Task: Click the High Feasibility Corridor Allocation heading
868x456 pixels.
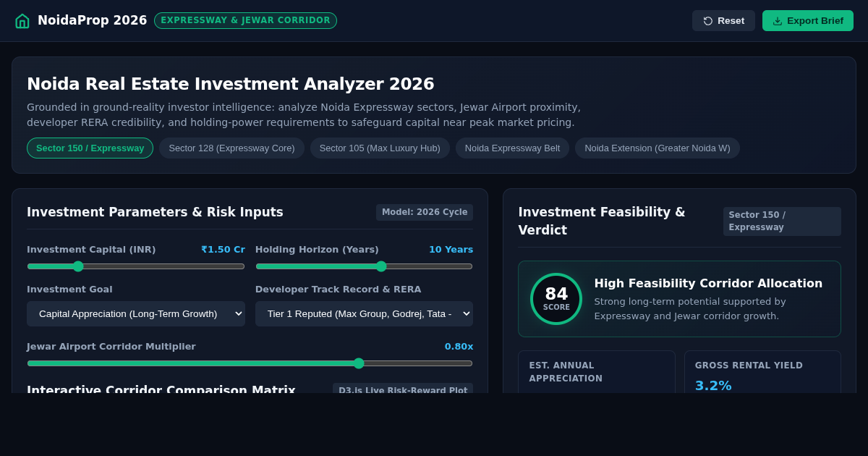Action: pyautogui.click(x=708, y=284)
